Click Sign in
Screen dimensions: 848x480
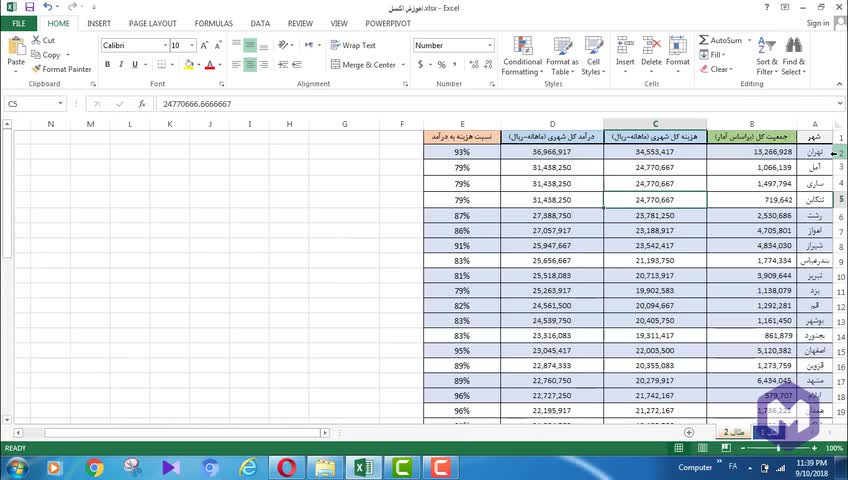point(818,23)
